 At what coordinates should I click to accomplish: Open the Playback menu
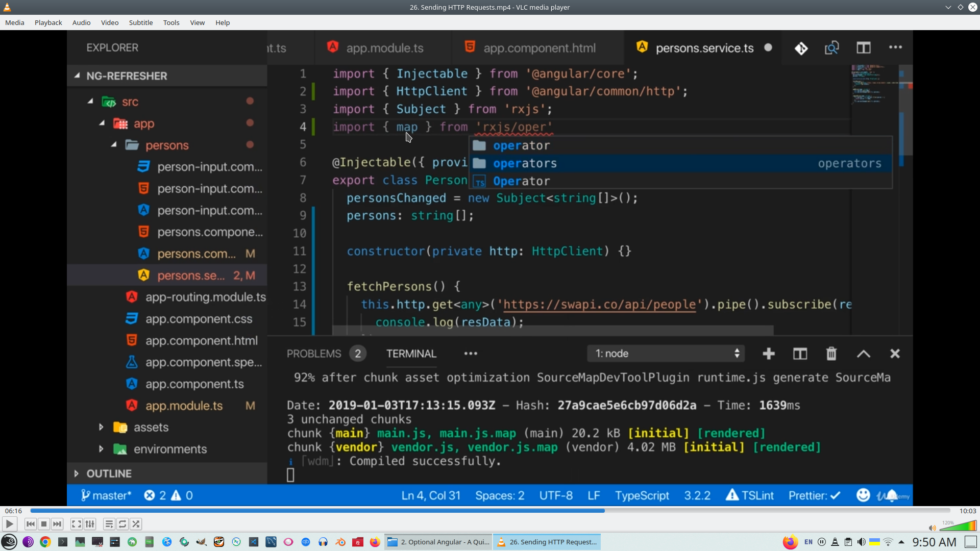(48, 22)
